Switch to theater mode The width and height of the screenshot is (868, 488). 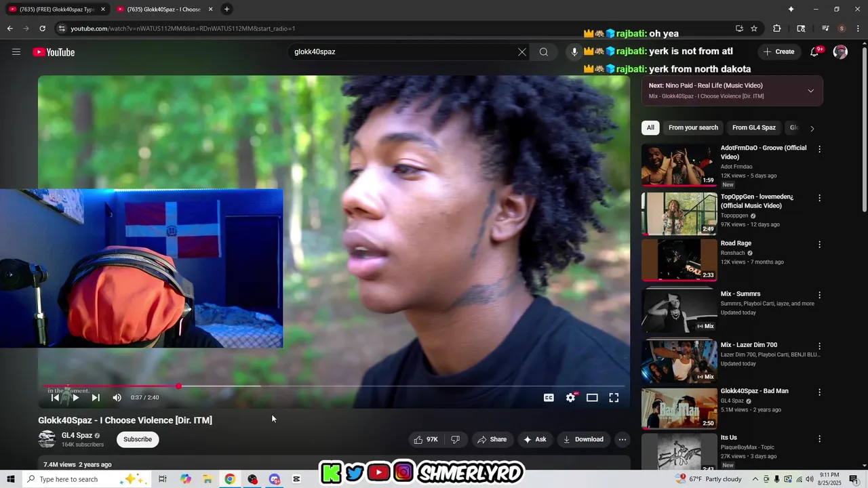(592, 398)
